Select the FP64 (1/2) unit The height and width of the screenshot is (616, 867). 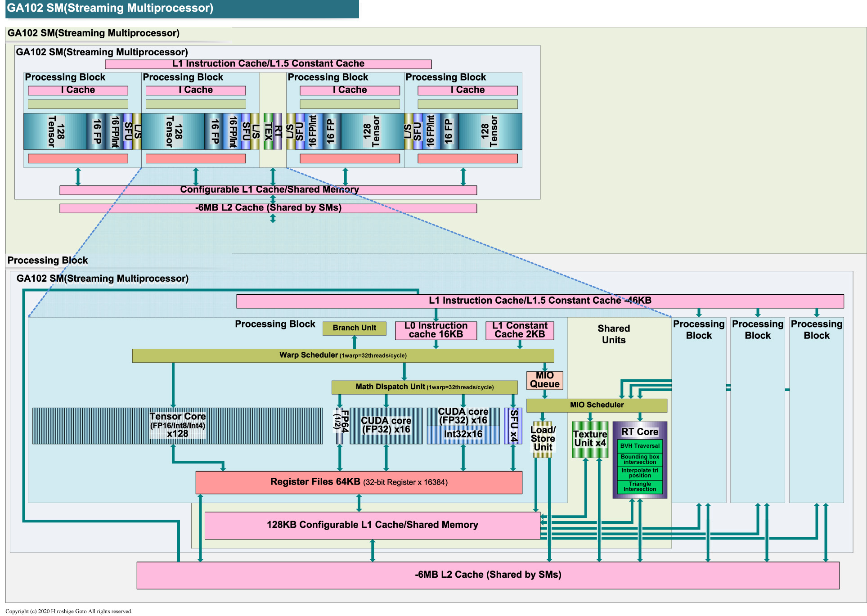click(340, 426)
